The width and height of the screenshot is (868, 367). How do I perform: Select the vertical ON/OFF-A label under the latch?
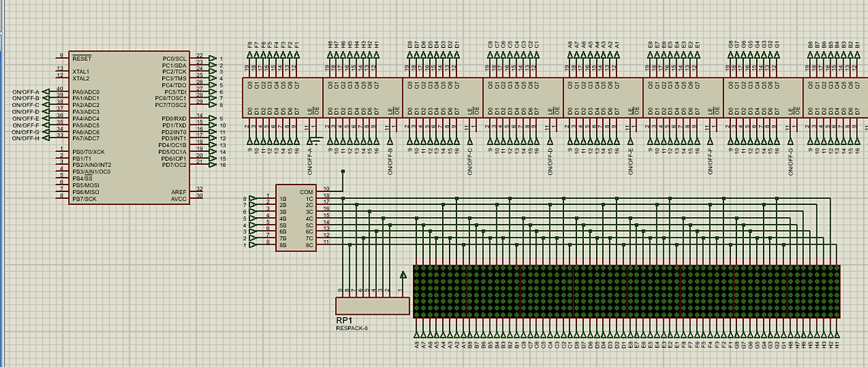click(x=309, y=160)
